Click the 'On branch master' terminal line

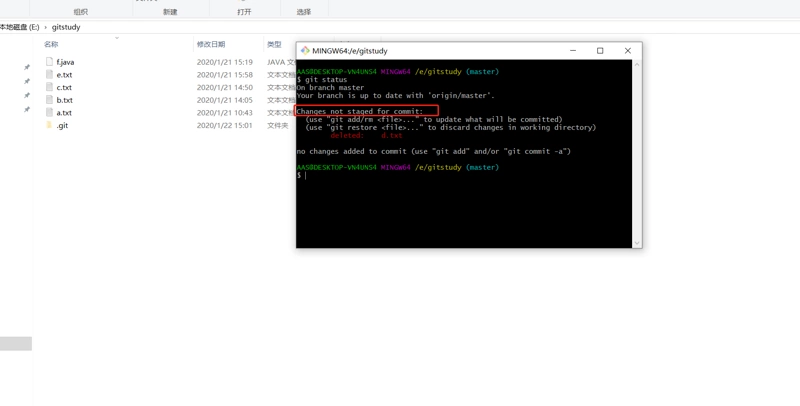tap(330, 88)
